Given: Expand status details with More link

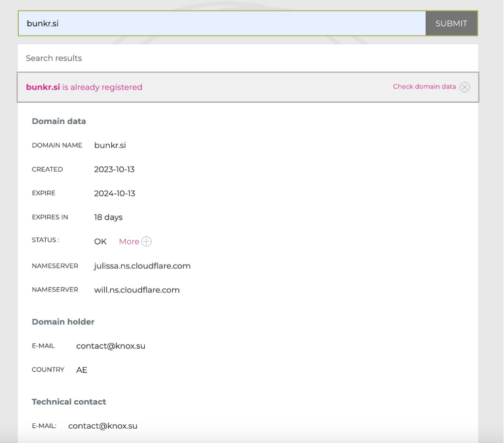Looking at the screenshot, I should [129, 241].
